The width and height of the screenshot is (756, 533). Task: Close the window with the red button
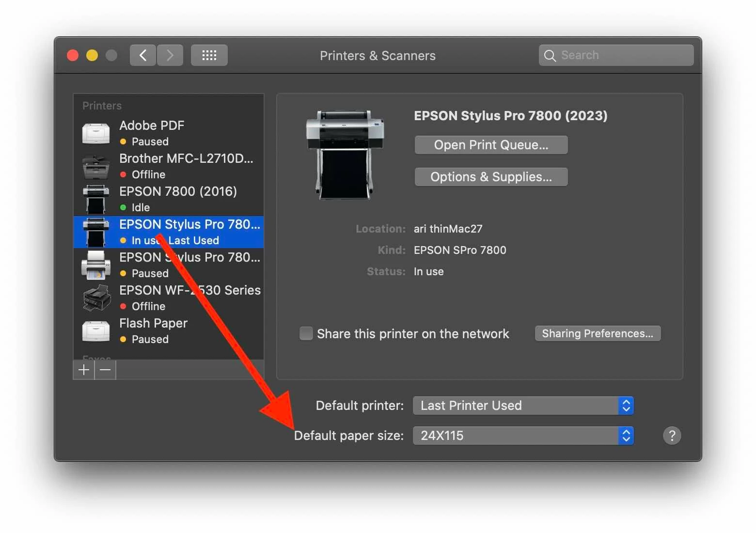coord(73,55)
